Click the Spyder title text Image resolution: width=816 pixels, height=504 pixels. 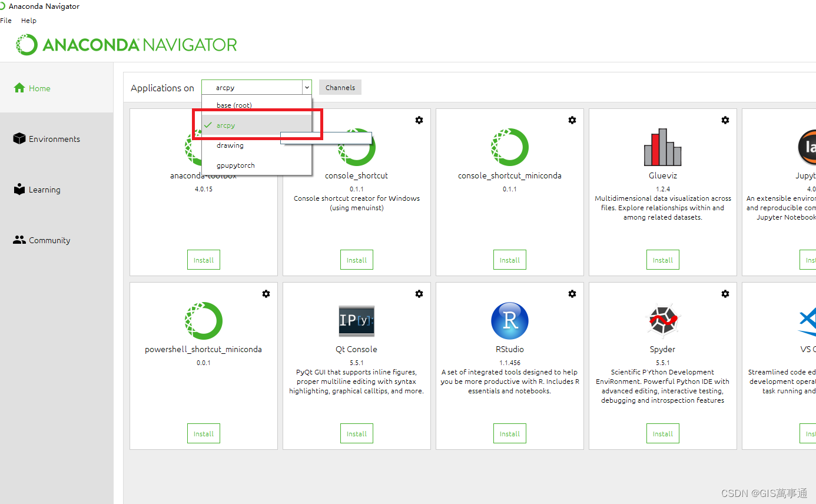coord(663,349)
